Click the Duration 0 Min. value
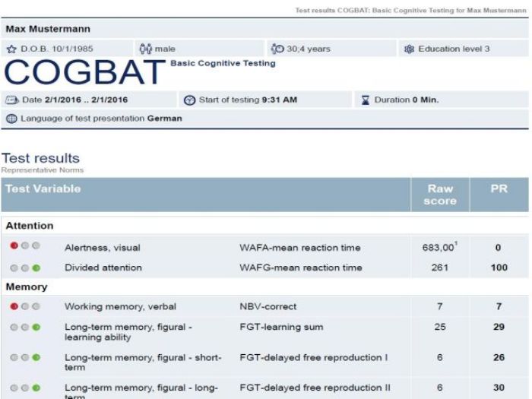 [x=426, y=100]
